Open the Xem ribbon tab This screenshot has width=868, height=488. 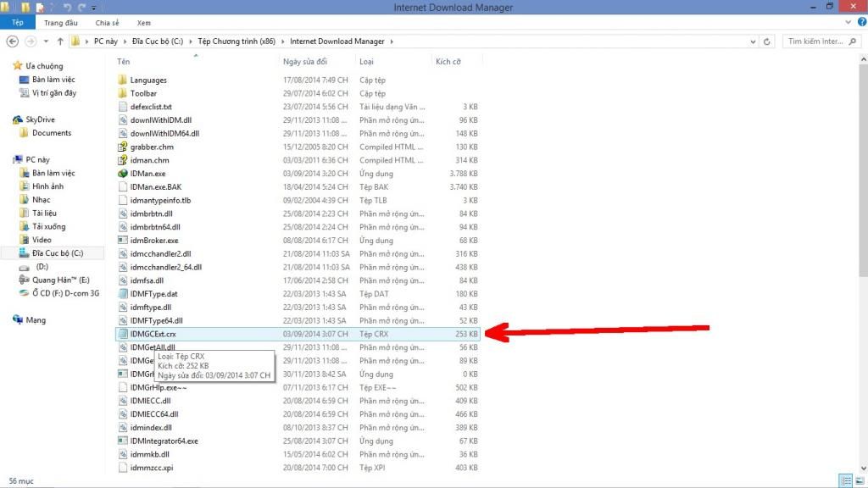tap(144, 23)
